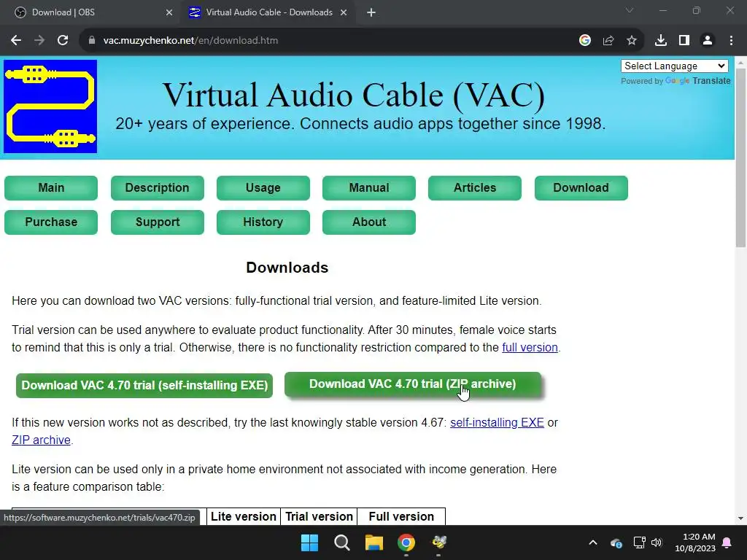
Task: Open the About page
Action: [368, 222]
